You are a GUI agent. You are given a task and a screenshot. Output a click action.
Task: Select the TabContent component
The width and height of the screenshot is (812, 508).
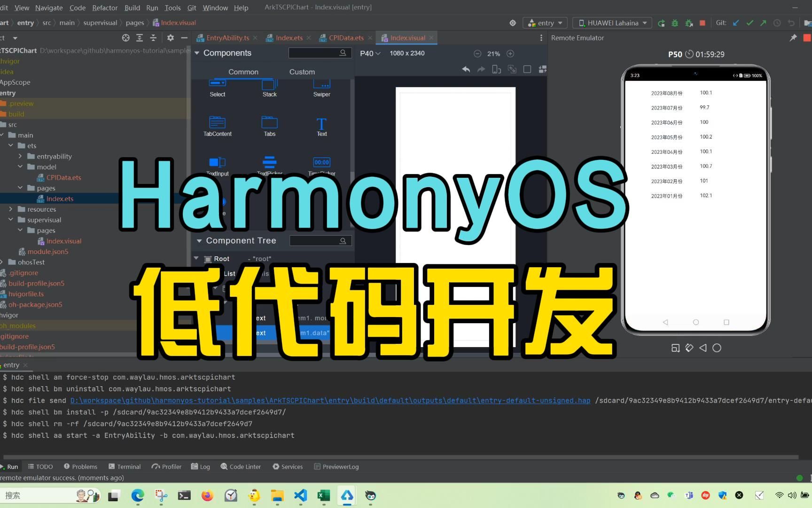point(217,126)
